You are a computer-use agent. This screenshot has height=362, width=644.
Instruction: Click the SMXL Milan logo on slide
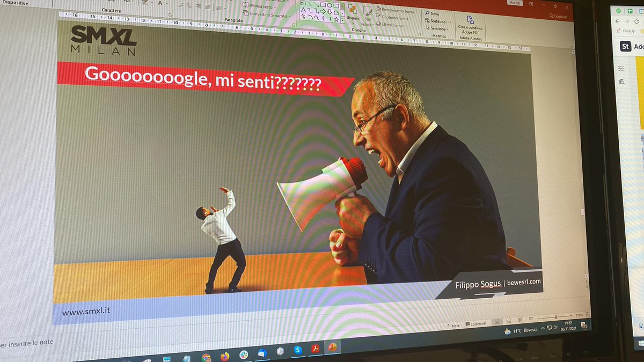pyautogui.click(x=104, y=40)
